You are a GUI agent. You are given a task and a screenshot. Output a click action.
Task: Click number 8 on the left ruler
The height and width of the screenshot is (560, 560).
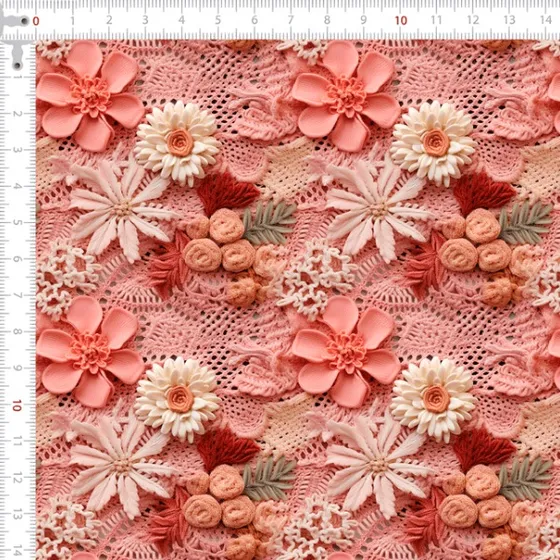tap(16, 331)
